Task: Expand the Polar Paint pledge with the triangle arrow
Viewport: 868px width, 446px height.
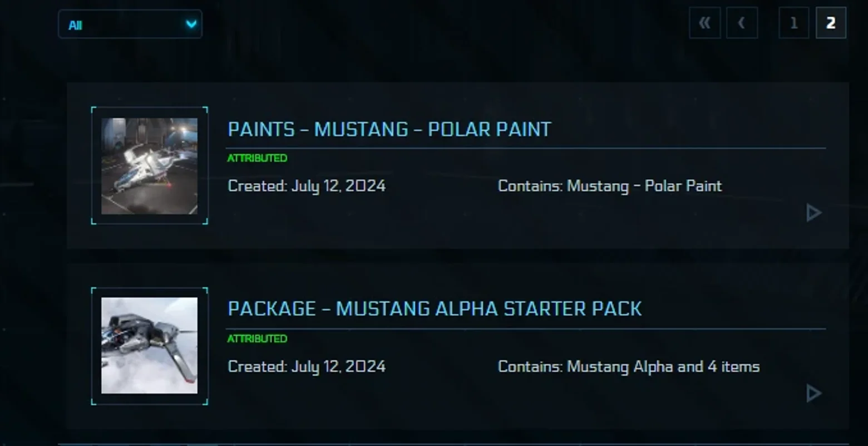Action: click(x=814, y=213)
